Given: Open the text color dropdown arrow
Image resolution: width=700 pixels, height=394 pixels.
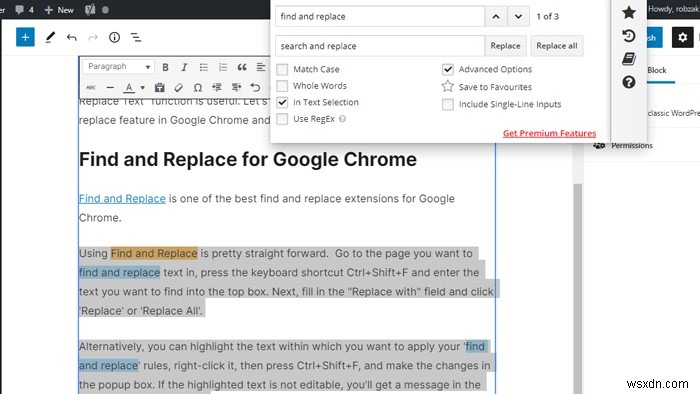Looking at the screenshot, I should (x=142, y=88).
